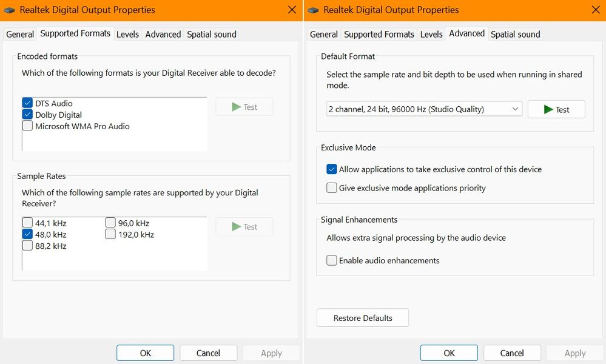
Task: Open the Advanced tab in left window
Action: pos(163,35)
